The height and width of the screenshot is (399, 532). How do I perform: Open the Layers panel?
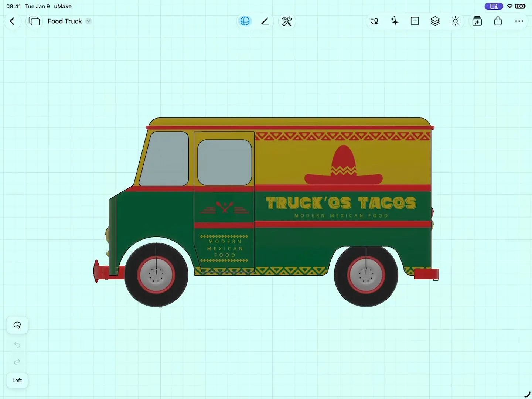point(435,21)
